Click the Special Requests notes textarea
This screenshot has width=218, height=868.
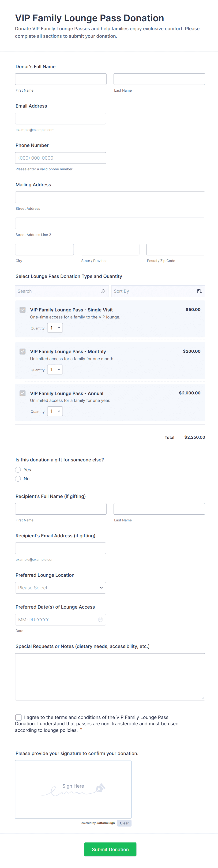(x=110, y=677)
